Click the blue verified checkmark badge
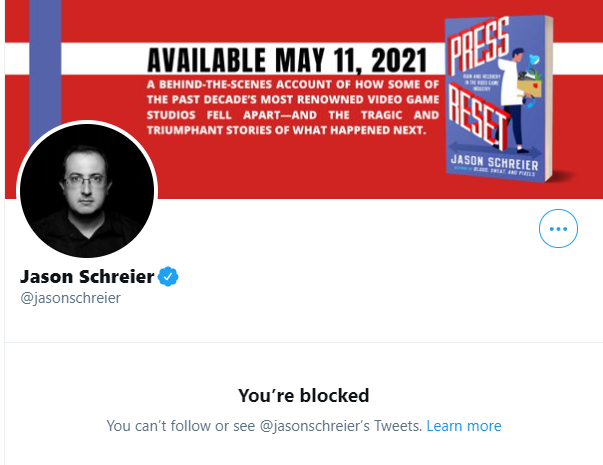This screenshot has height=465, width=603. coord(169,277)
